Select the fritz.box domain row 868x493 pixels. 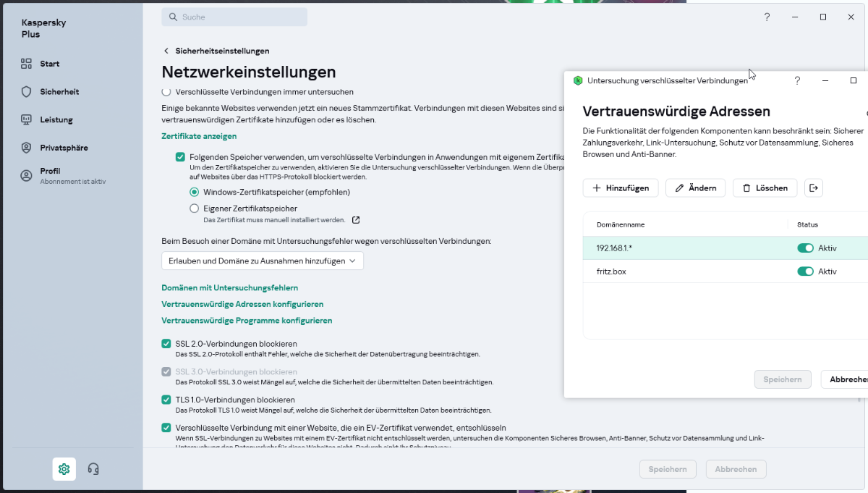point(726,271)
